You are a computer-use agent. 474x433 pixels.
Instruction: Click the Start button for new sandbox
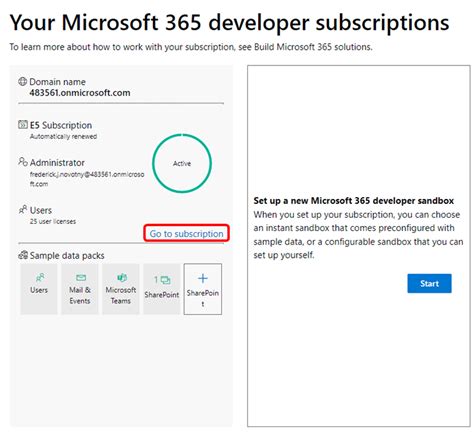click(x=429, y=283)
